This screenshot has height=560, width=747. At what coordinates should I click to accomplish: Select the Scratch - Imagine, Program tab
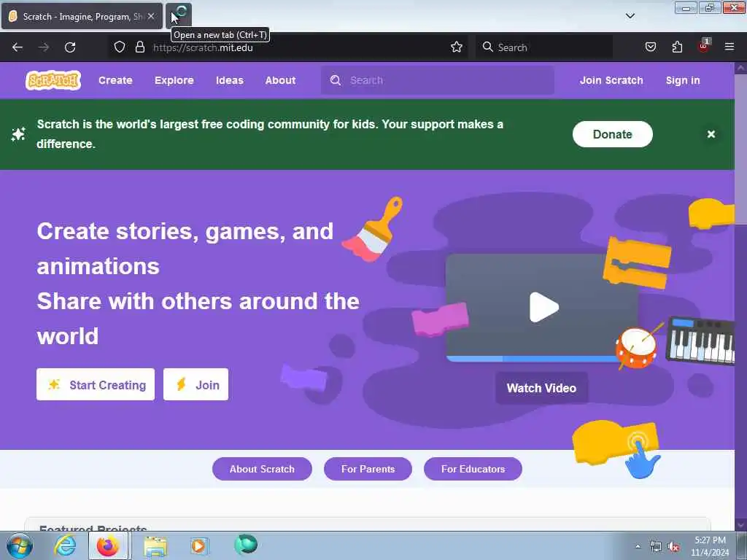tap(82, 16)
